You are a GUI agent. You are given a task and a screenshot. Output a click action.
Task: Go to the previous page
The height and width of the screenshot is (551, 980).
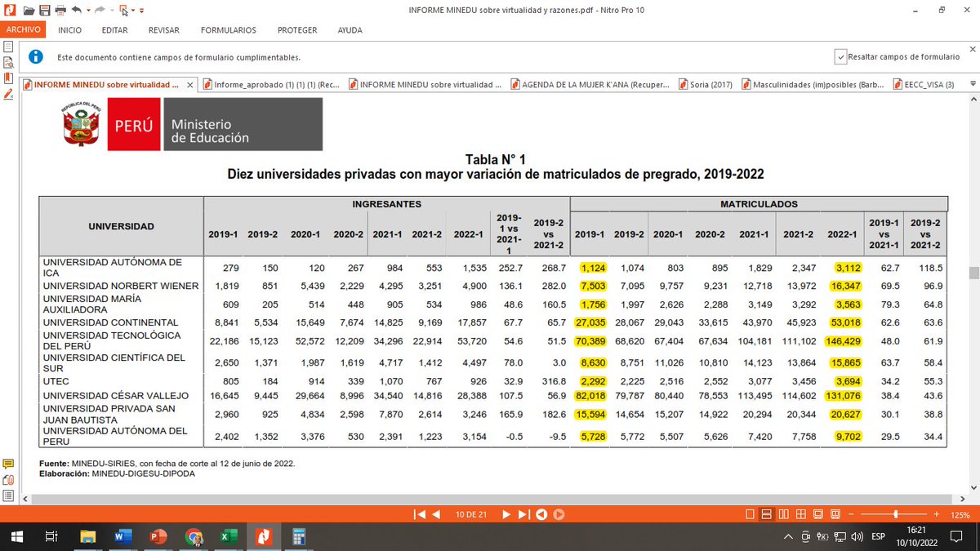(x=436, y=514)
